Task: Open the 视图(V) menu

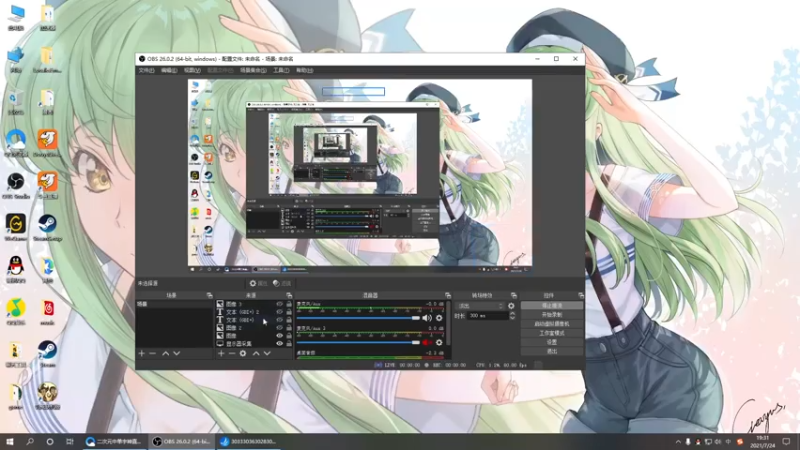Action: pos(192,70)
